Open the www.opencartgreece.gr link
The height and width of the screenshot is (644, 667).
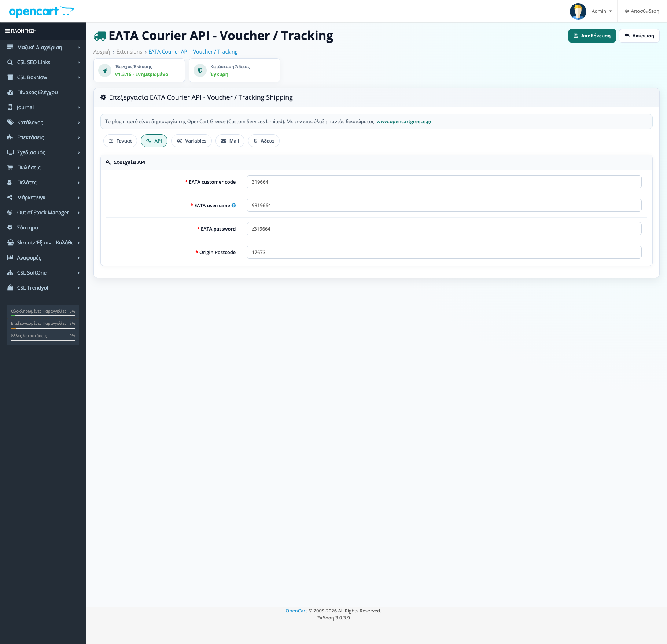click(404, 122)
